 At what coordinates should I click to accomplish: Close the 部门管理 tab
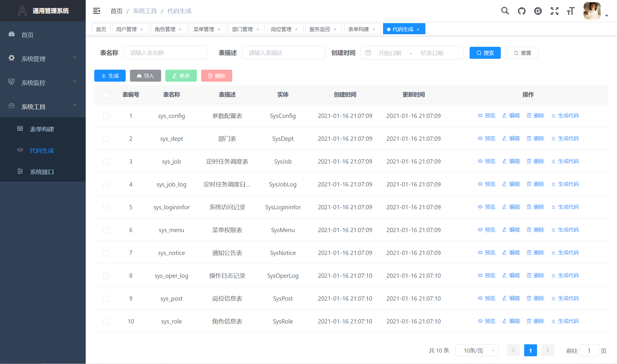pos(258,29)
